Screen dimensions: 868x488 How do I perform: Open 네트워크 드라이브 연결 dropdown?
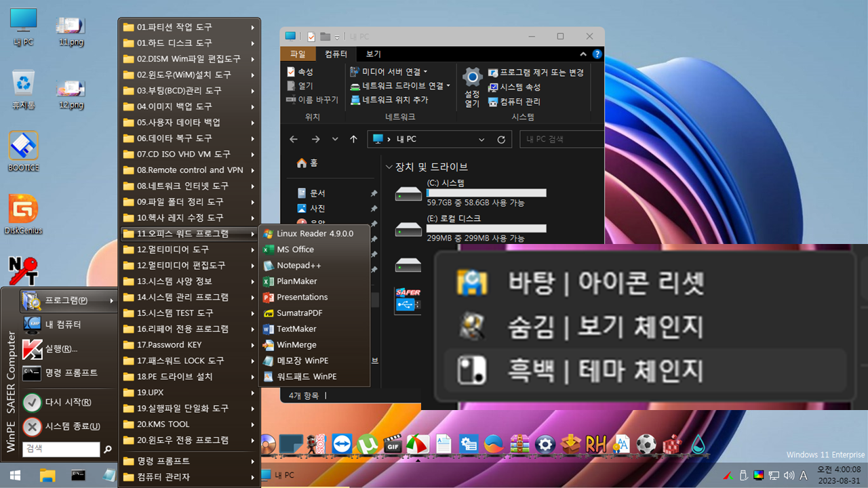[400, 86]
